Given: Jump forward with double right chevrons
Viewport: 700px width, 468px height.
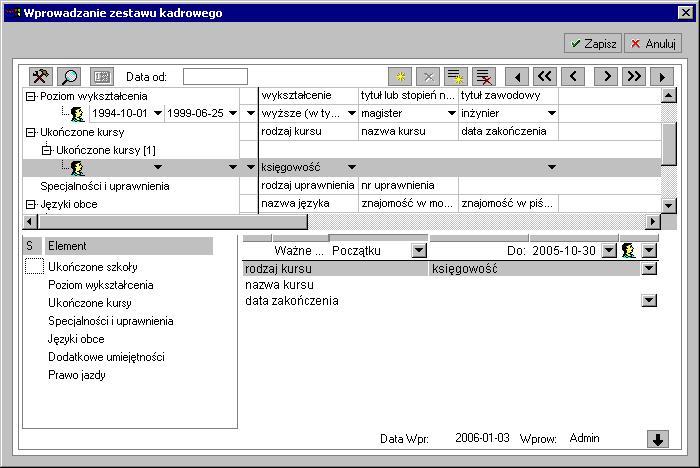Looking at the screenshot, I should point(634,77).
